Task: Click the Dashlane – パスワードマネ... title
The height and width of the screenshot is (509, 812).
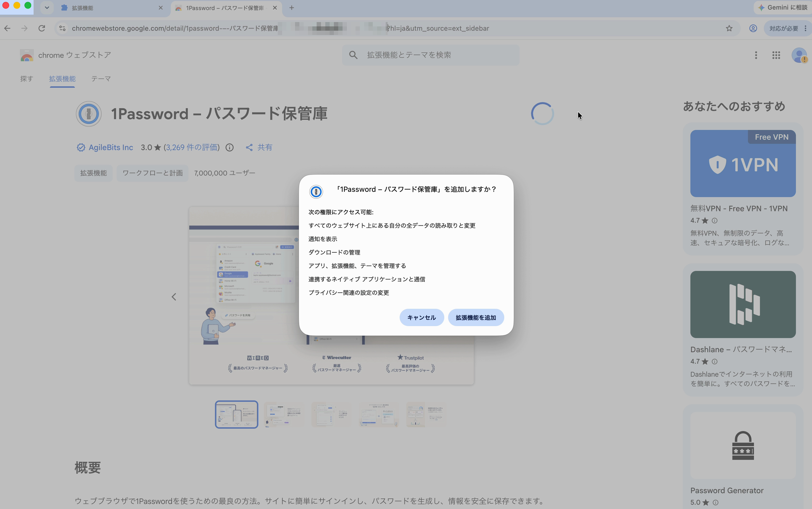Action: pyautogui.click(x=741, y=349)
